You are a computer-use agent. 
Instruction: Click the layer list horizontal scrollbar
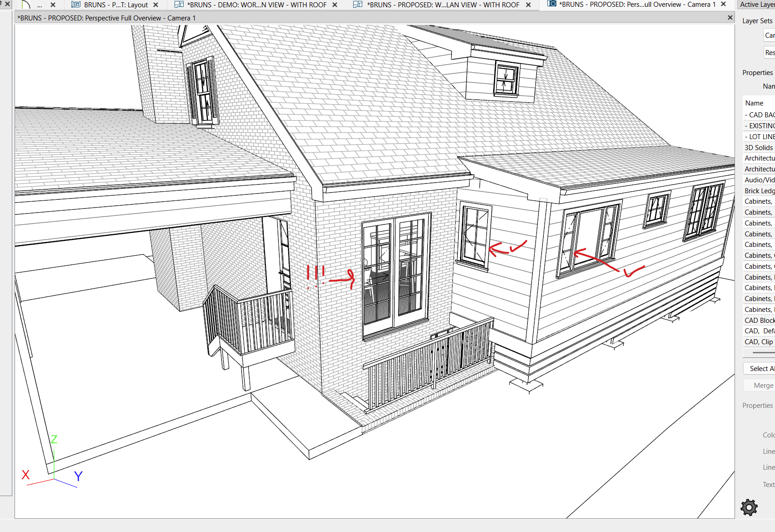point(763,353)
